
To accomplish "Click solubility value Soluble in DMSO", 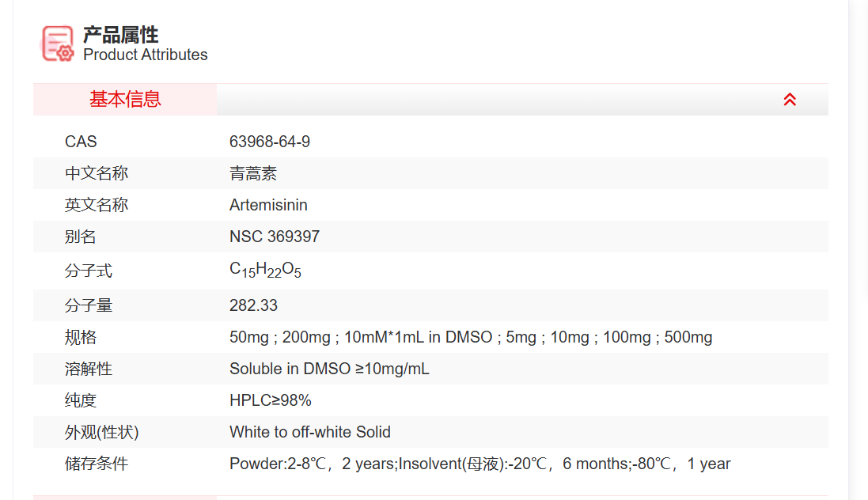I will [x=328, y=369].
